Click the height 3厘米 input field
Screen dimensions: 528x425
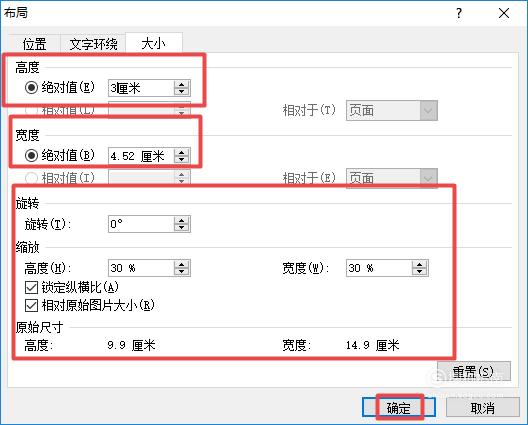click(x=141, y=88)
